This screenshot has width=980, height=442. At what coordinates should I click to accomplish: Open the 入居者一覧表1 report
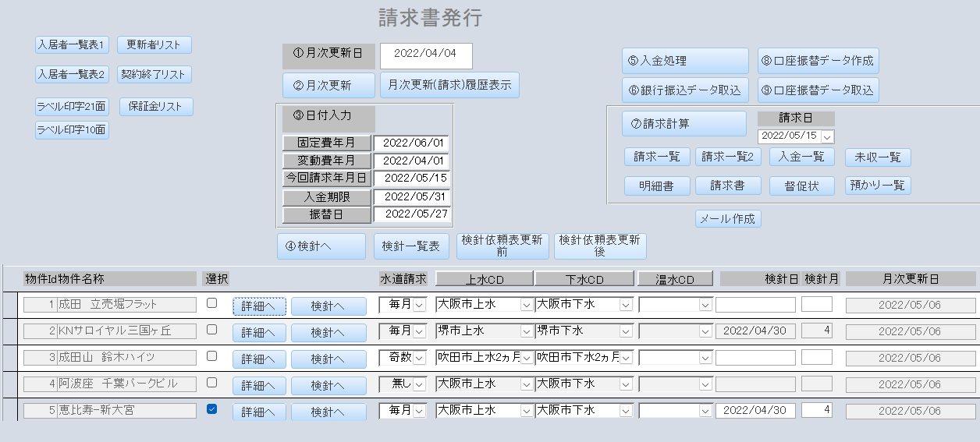click(73, 44)
